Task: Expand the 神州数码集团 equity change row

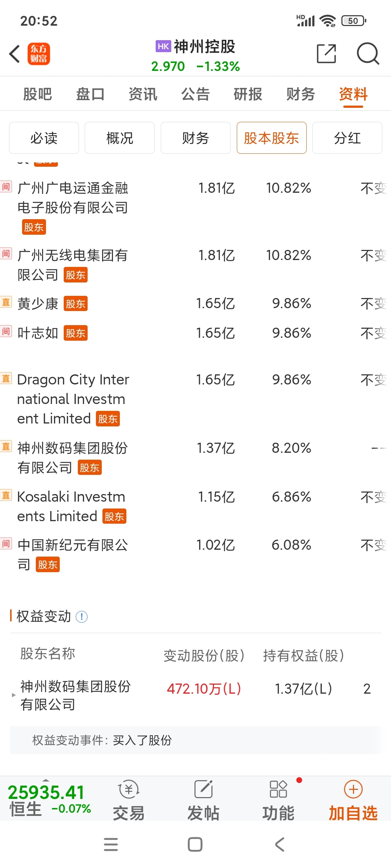Action: [x=14, y=695]
